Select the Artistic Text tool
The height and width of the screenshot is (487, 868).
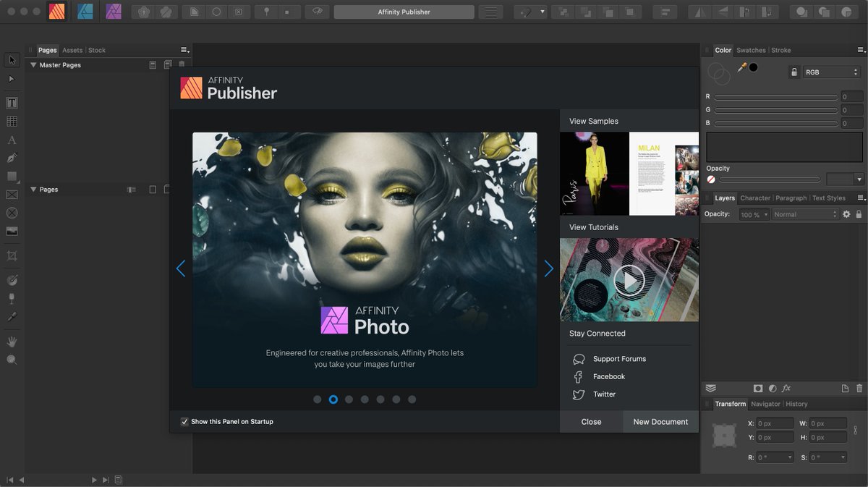coord(12,140)
